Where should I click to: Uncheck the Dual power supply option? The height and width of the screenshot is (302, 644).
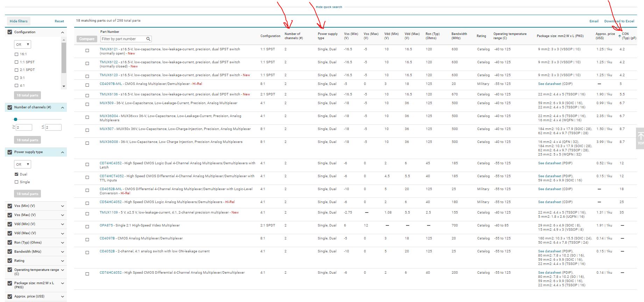click(16, 174)
